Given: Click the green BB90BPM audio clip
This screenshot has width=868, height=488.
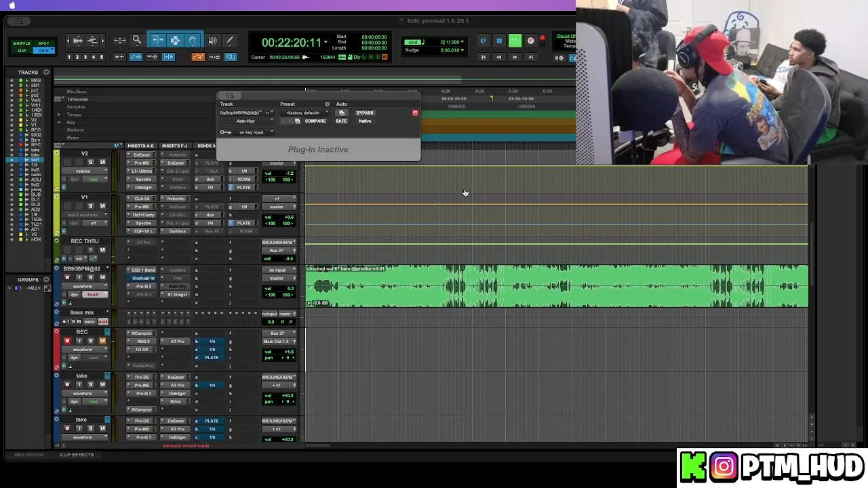Looking at the screenshot, I should coord(556,286).
